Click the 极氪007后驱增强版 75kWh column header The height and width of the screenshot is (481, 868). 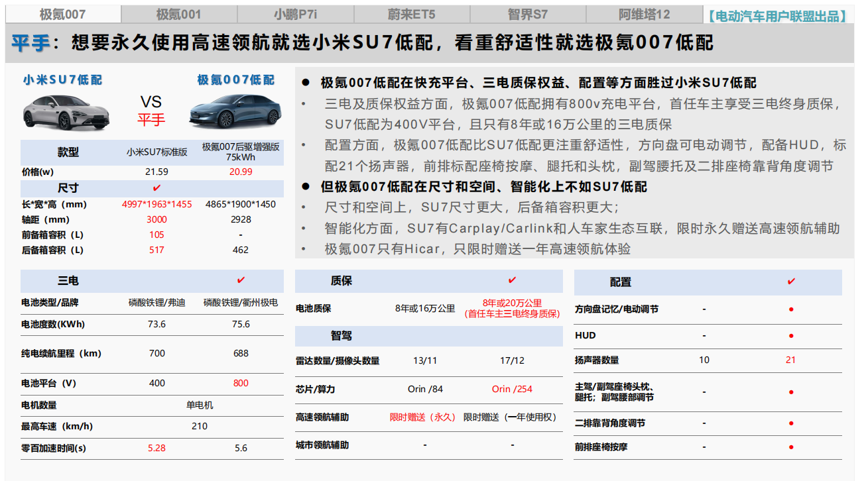pos(241,152)
